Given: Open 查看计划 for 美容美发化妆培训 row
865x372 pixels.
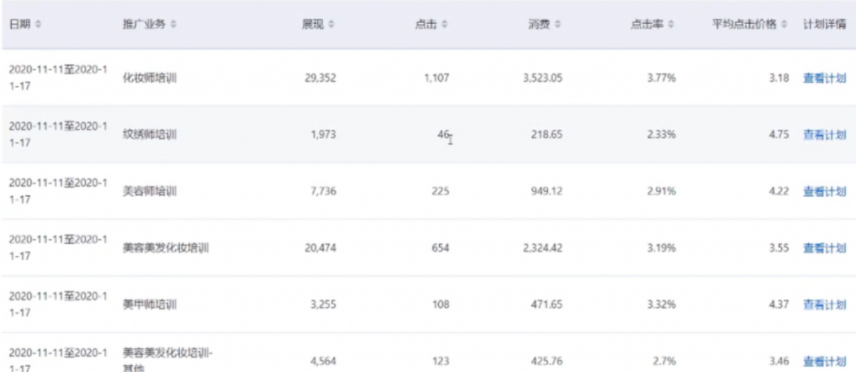Looking at the screenshot, I should coord(824,248).
